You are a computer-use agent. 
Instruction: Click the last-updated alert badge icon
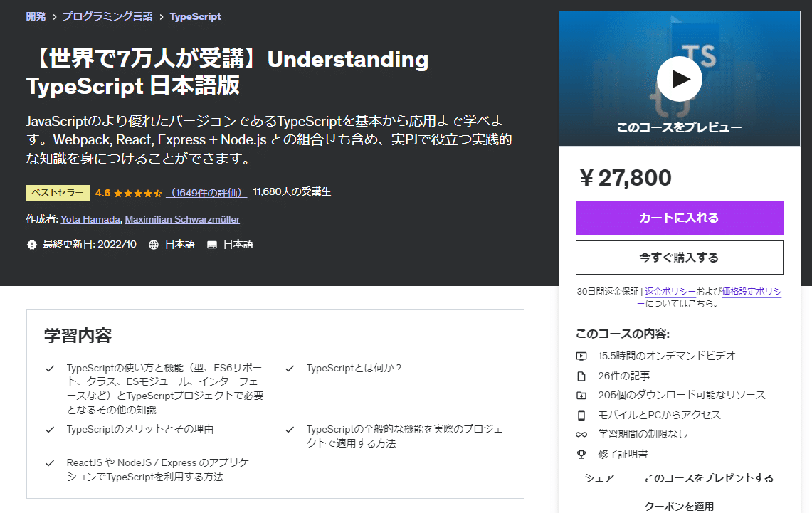coord(32,245)
